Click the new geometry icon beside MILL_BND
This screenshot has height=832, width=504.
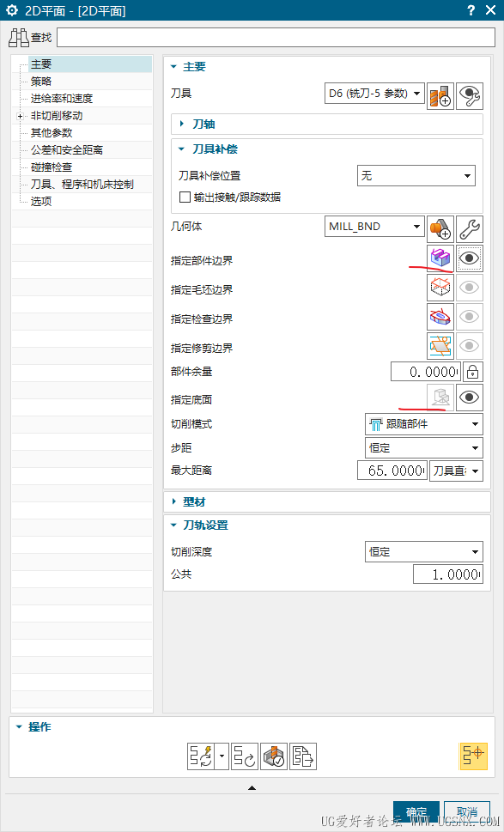(440, 229)
